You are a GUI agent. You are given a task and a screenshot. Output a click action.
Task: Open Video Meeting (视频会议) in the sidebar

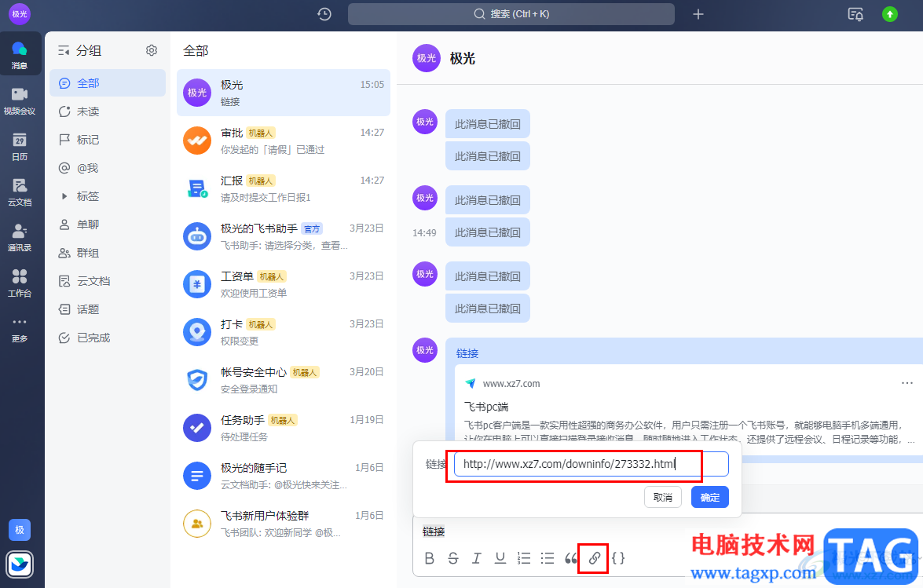pos(20,100)
